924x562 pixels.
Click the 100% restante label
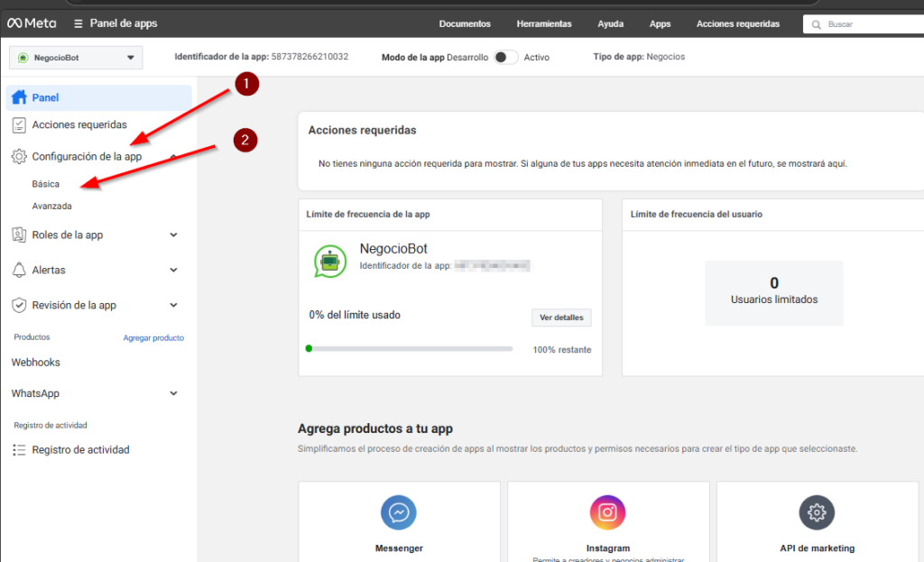point(562,350)
